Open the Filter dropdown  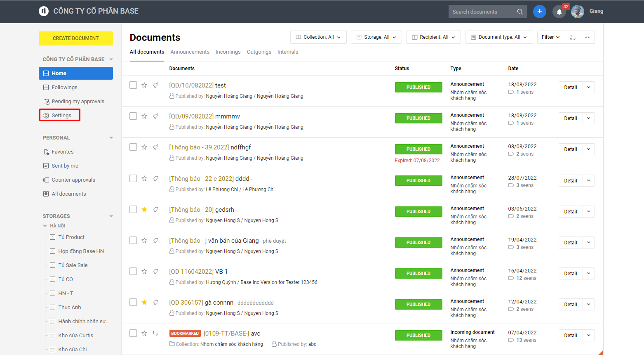(x=551, y=37)
